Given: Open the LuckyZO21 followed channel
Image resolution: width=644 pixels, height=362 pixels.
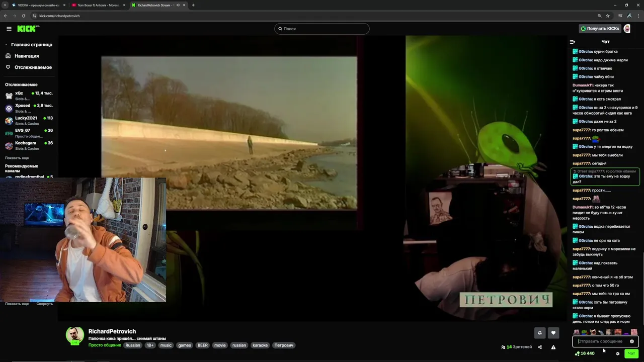Looking at the screenshot, I should click(29, 121).
